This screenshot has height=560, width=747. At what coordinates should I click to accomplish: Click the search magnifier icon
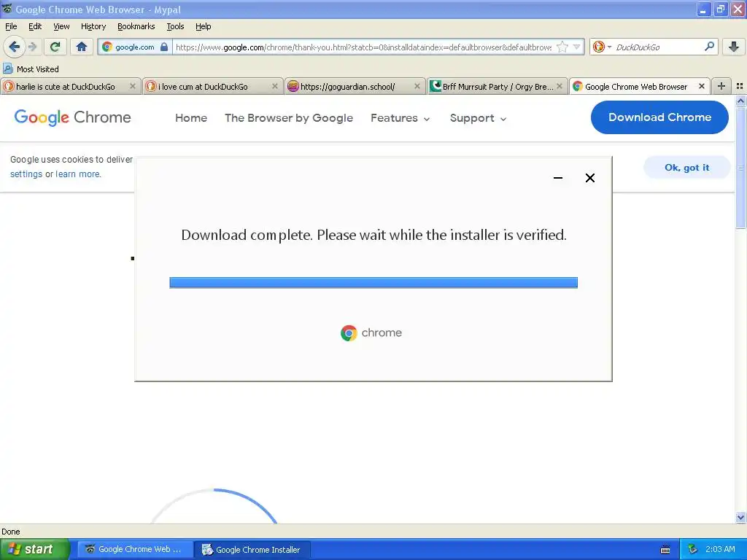pyautogui.click(x=709, y=46)
